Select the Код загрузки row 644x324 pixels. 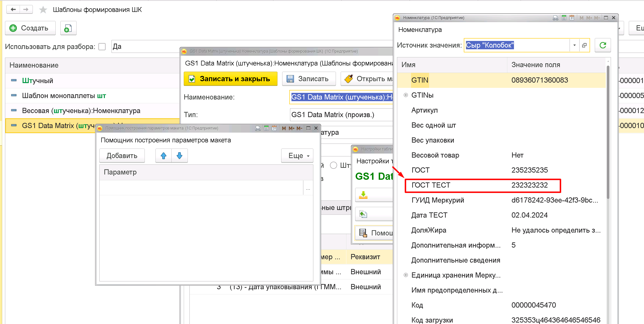501,320
